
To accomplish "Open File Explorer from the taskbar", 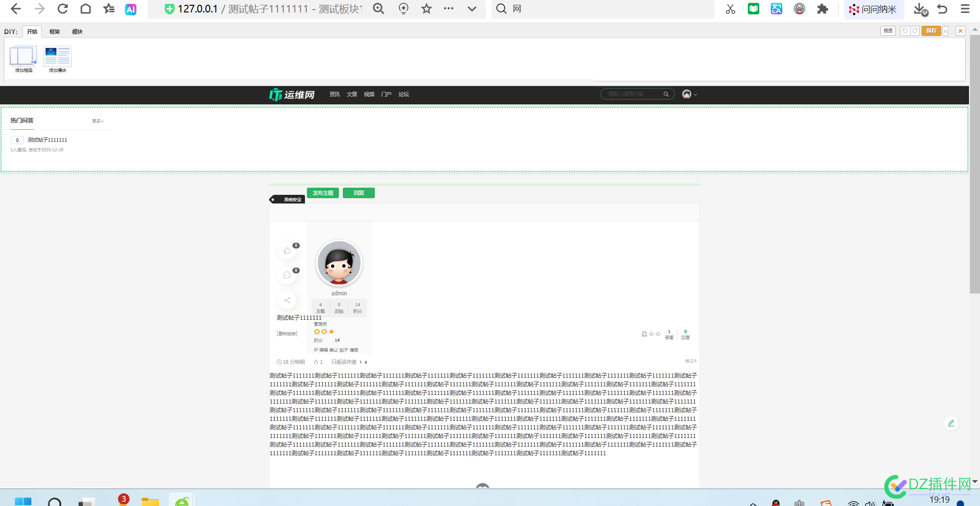I will [x=150, y=501].
